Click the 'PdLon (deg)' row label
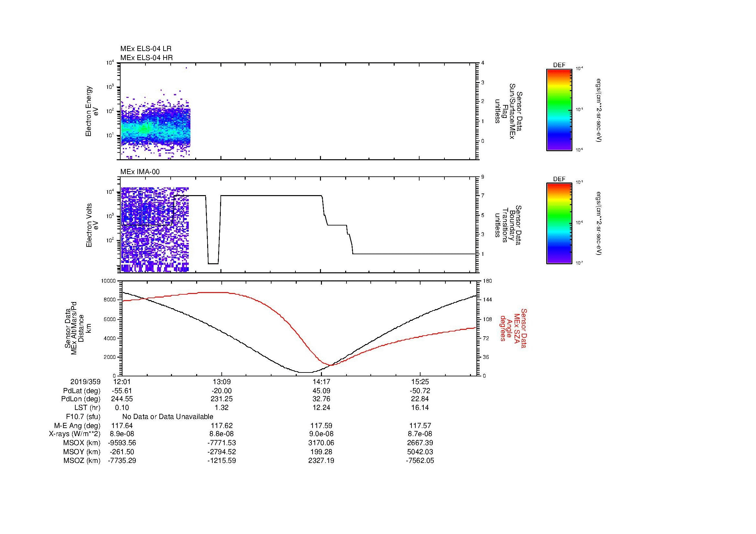756x534 pixels. tap(81, 399)
